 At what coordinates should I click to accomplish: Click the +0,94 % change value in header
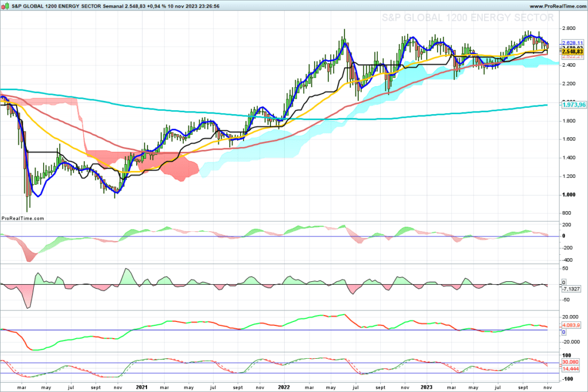(x=154, y=5)
